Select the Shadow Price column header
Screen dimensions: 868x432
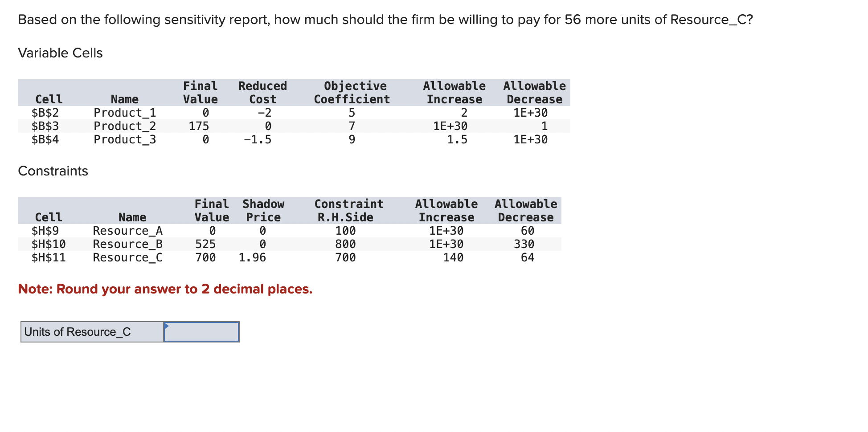[x=263, y=210]
